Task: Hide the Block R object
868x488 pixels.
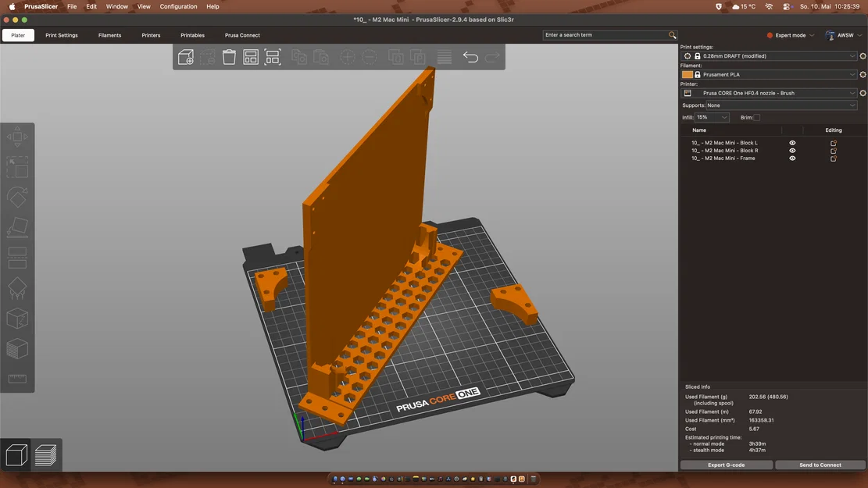Action: [x=792, y=151]
